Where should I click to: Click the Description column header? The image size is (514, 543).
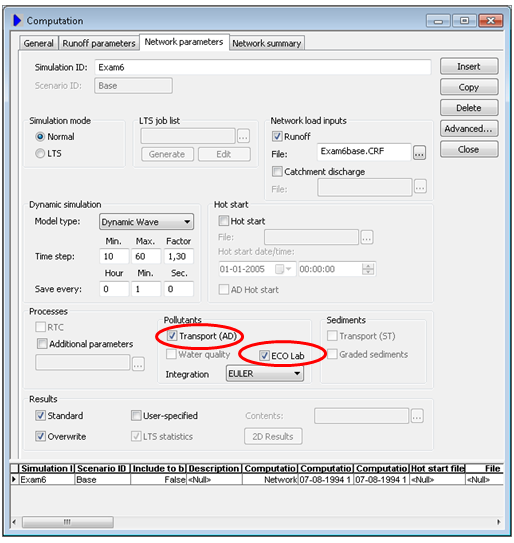[x=214, y=469]
